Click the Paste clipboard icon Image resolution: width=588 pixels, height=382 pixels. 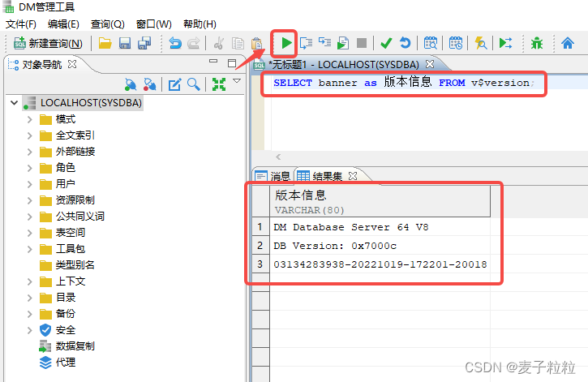coord(256,44)
